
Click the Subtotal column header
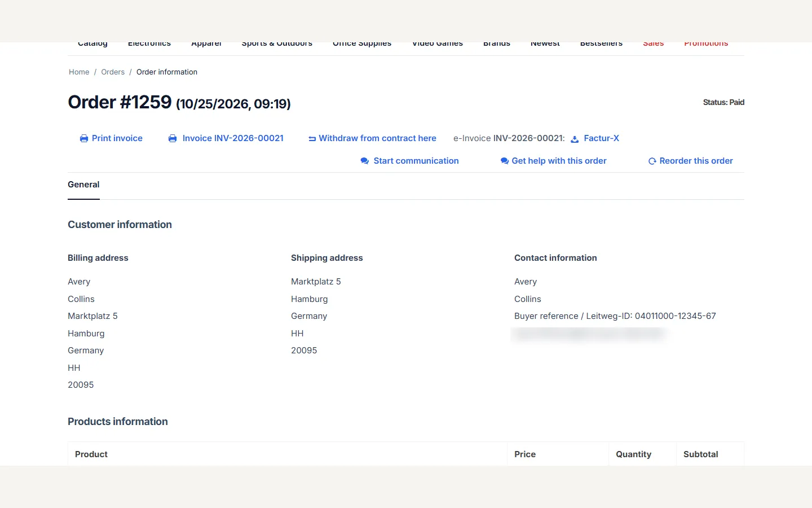[701, 454]
